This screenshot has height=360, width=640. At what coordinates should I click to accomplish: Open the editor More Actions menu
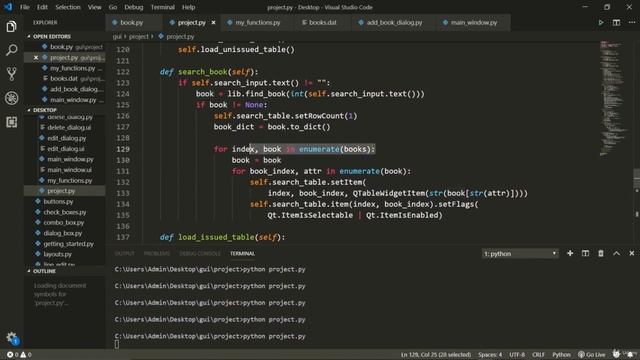coord(631,23)
